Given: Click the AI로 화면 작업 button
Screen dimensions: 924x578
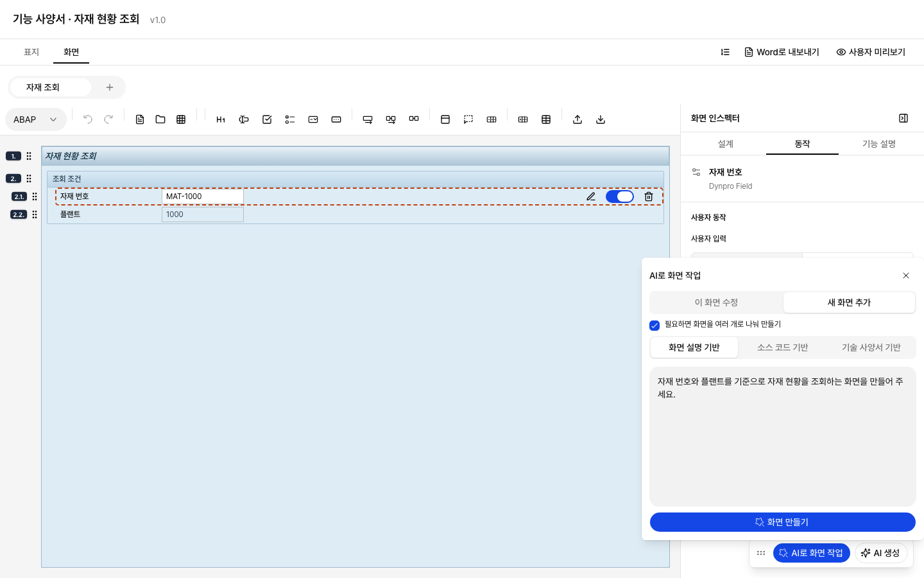Looking at the screenshot, I should point(811,553).
